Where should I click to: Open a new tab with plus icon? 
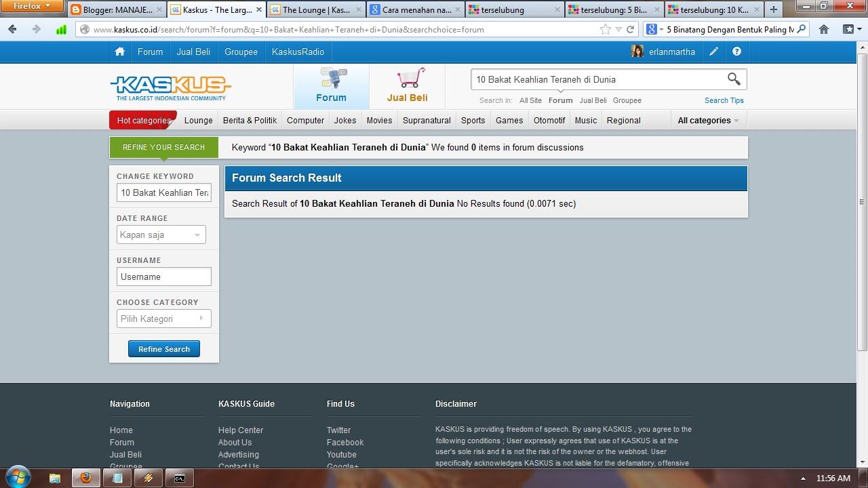pyautogui.click(x=773, y=9)
